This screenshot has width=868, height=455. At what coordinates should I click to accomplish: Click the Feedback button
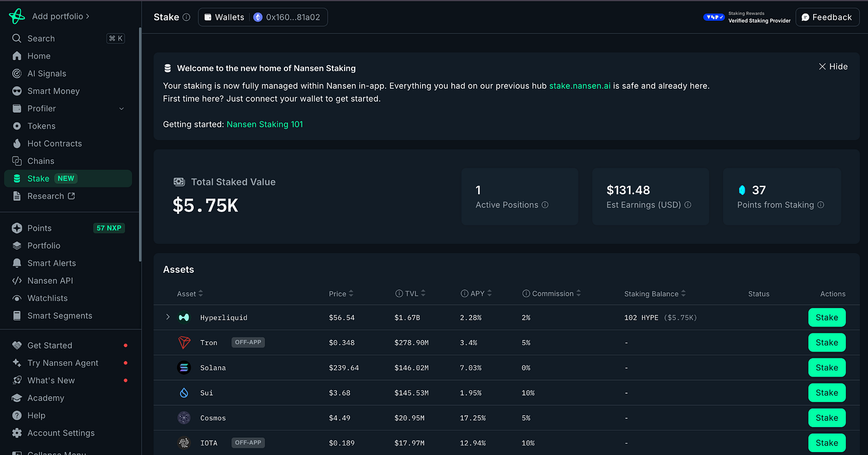pos(827,17)
